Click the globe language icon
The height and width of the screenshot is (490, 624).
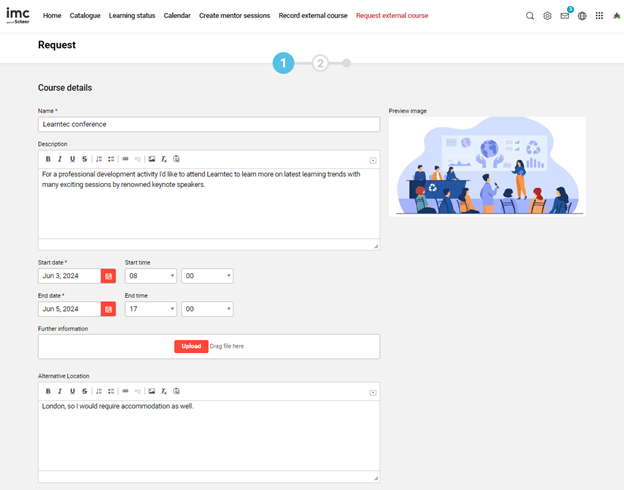(x=582, y=16)
